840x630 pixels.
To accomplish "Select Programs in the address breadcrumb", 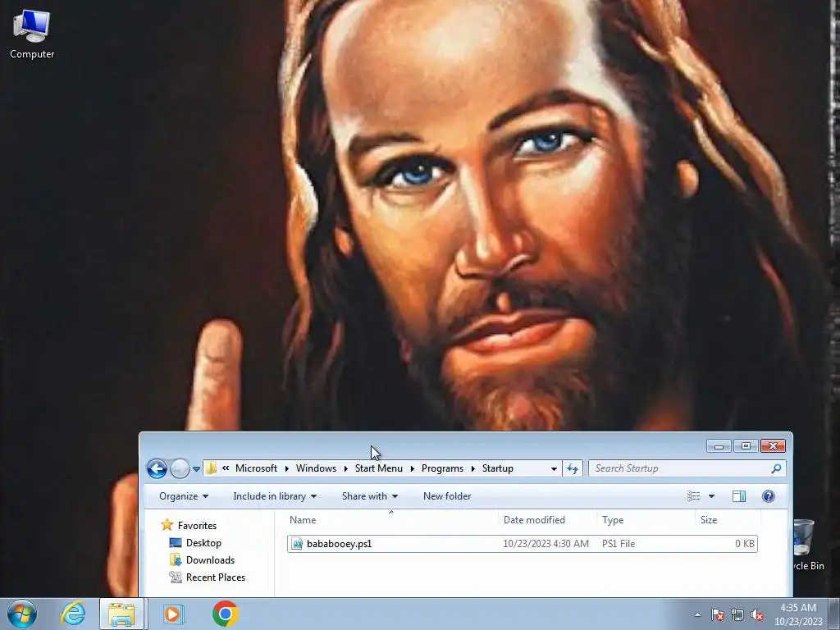I will coord(442,468).
